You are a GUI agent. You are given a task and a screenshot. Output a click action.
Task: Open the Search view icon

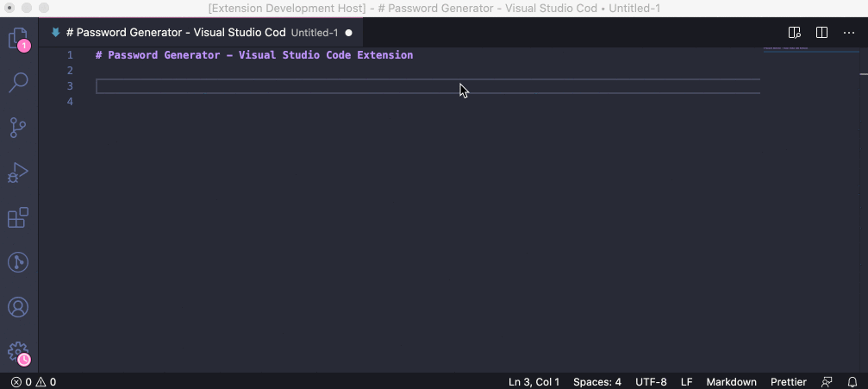click(18, 83)
